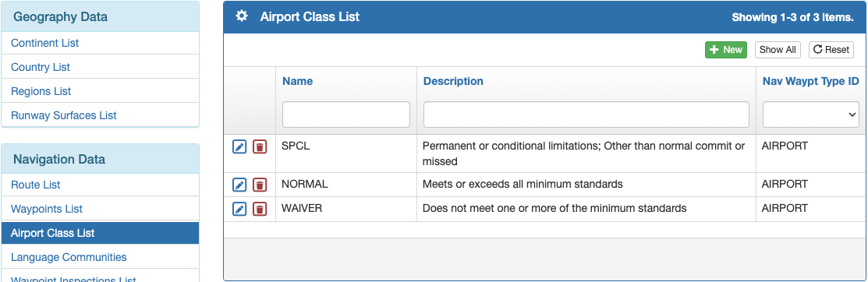Screen dimensions: 868x282
Task: Click the green New button
Action: tap(726, 50)
